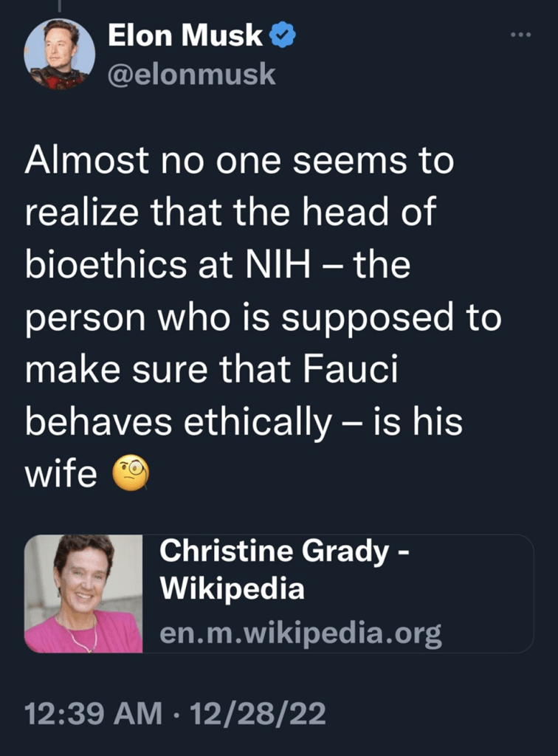
Task: Open the @elonmusk handle
Action: click(192, 75)
